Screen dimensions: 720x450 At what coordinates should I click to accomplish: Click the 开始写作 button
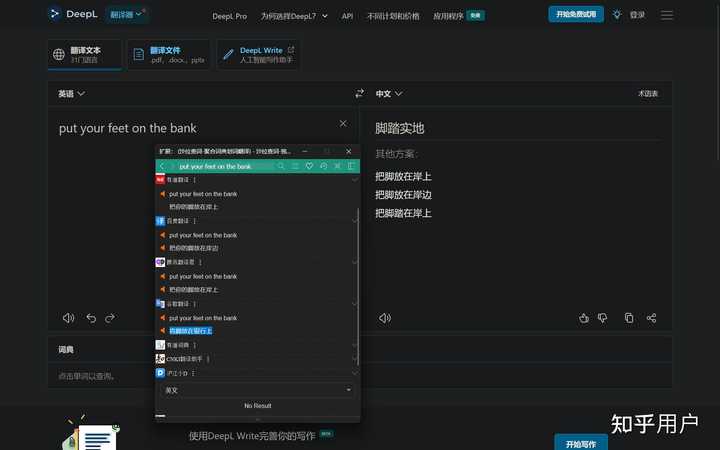581,443
